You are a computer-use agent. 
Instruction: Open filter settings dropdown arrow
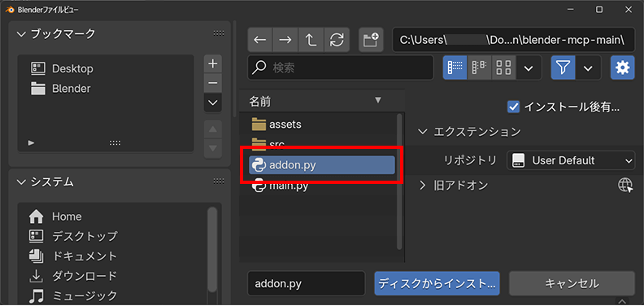589,68
